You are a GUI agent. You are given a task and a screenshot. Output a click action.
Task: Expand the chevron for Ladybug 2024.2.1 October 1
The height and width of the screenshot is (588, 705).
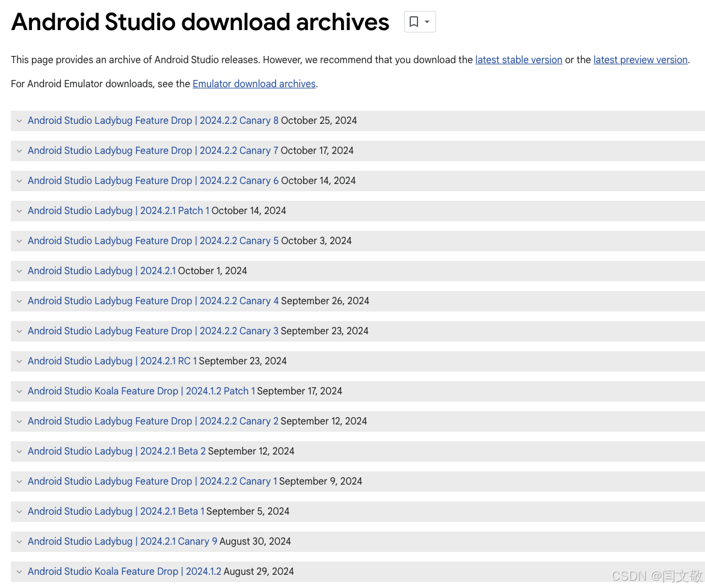pos(19,272)
